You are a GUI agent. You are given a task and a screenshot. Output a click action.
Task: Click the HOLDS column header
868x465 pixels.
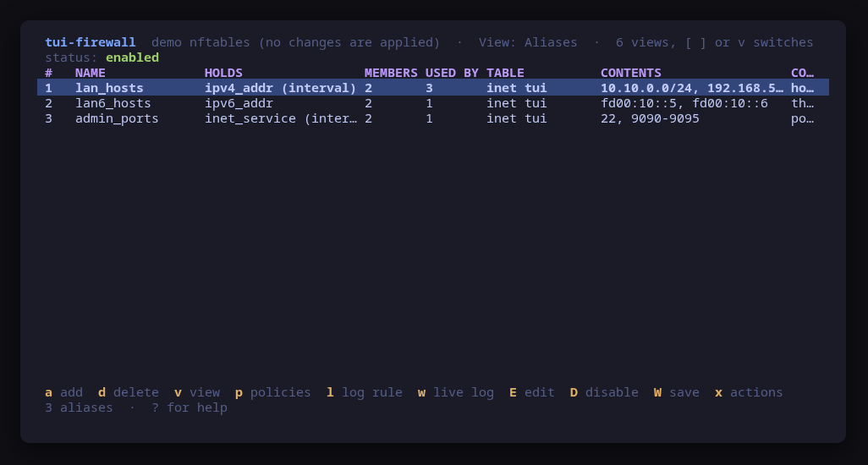[223, 73]
